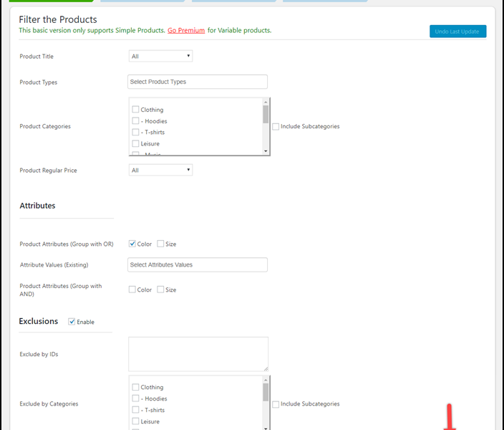Disable the Exclusions Enable checkbox
This screenshot has height=430, width=504.
(72, 322)
